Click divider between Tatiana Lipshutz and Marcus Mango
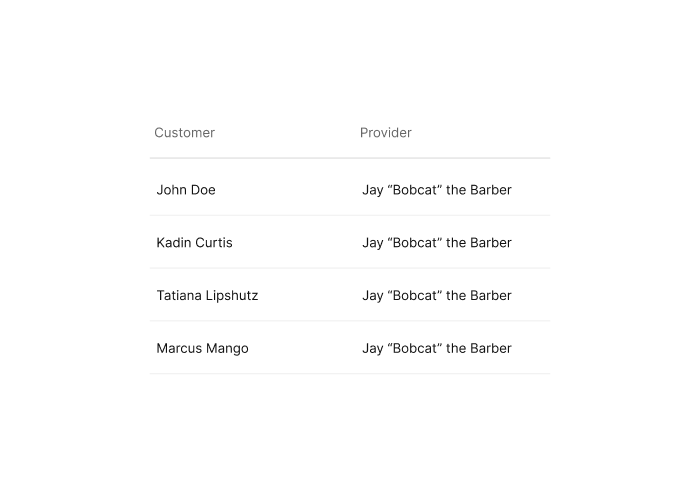 [x=350, y=321]
